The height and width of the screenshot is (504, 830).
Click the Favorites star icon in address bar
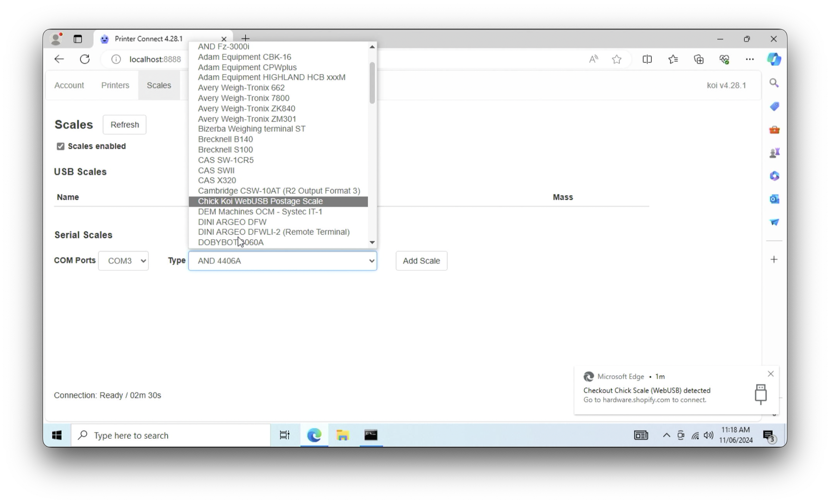(617, 59)
